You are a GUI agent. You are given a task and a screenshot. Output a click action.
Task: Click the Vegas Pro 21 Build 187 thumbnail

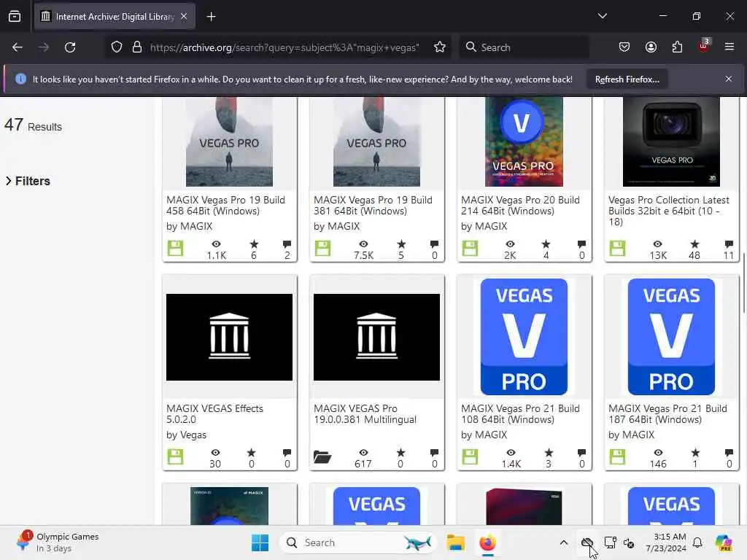[671, 337]
